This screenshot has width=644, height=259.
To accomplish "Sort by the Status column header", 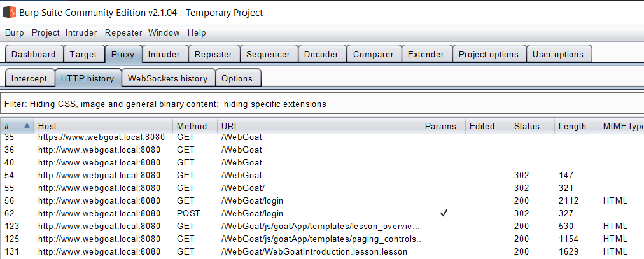I will click(x=532, y=126).
